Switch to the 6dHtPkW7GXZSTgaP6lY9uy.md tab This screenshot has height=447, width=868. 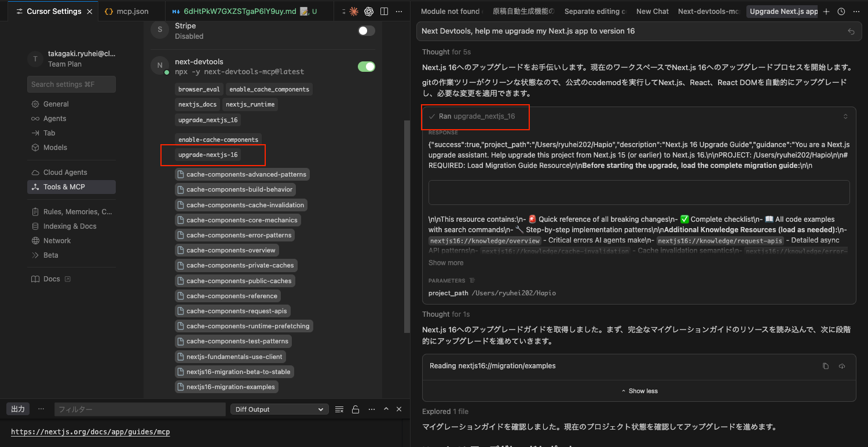(x=246, y=12)
